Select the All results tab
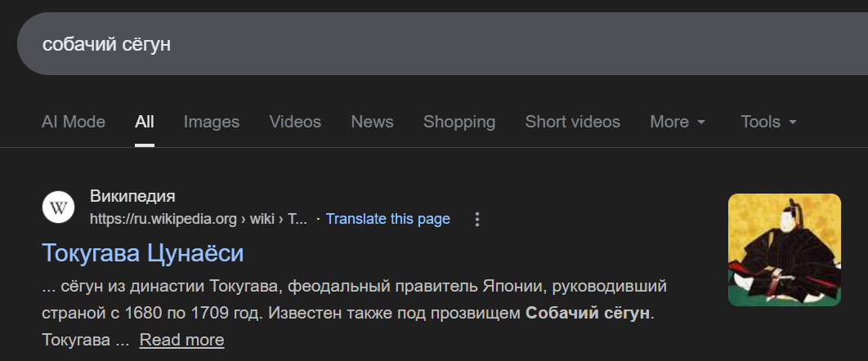Screen dimensions: 868x361 pos(145,122)
